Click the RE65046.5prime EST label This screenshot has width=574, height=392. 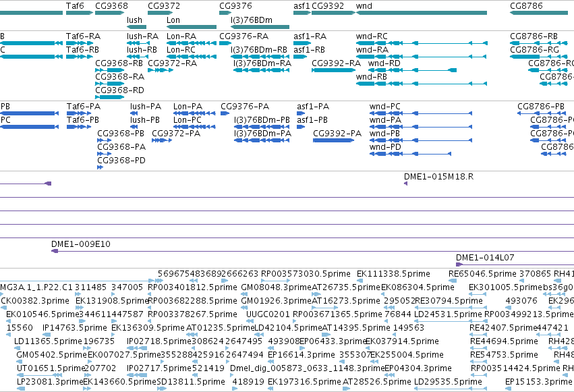click(x=482, y=274)
